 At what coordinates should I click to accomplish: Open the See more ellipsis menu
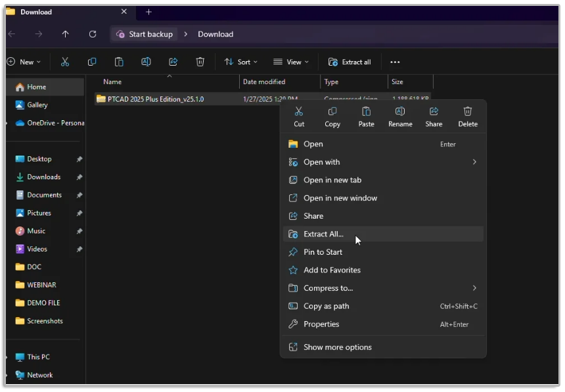395,62
